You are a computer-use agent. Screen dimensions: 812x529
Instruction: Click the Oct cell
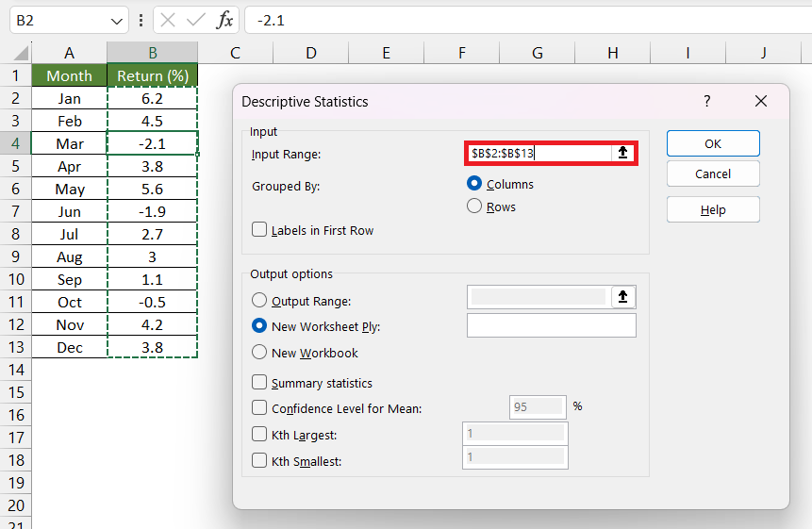(x=70, y=302)
